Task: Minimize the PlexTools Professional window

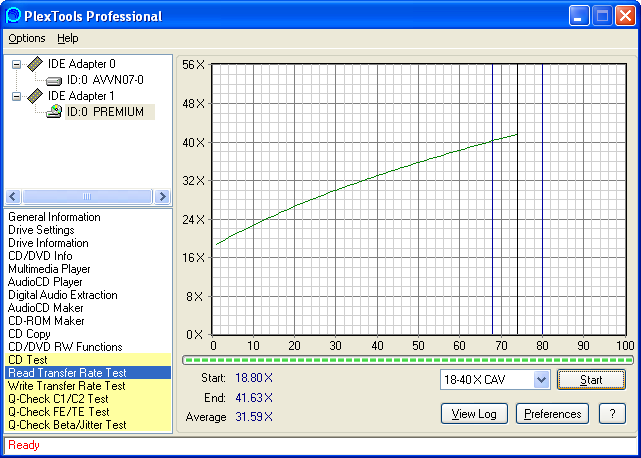Action: point(578,16)
